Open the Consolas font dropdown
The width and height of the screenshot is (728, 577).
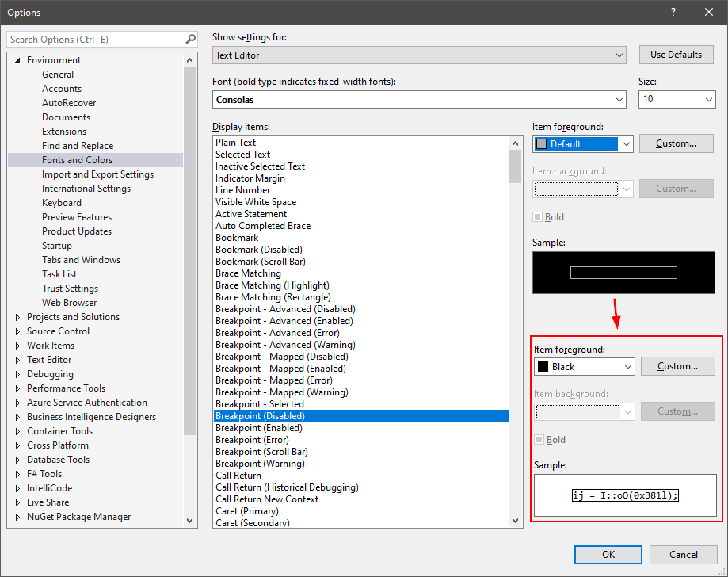point(419,100)
